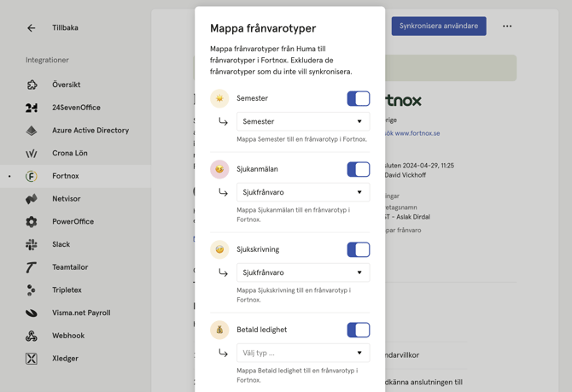Click the sick face emoji for Sjukanmälan
This screenshot has width=572, height=392.
(x=219, y=169)
